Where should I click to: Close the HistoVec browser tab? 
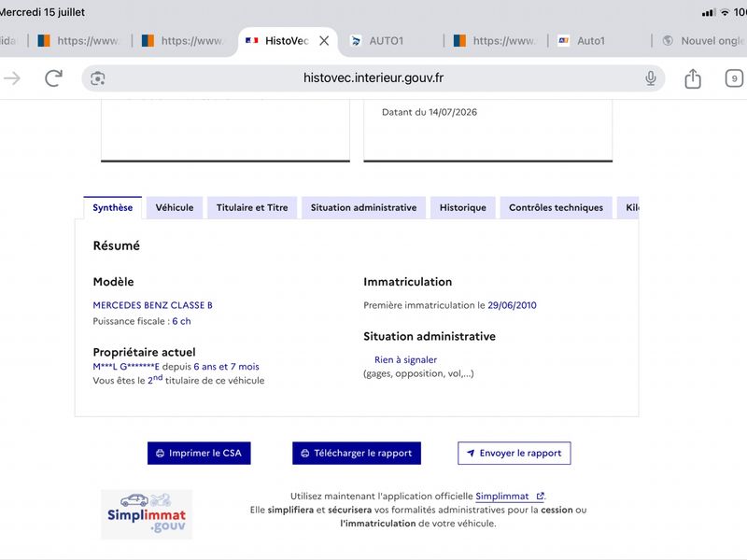tap(324, 41)
